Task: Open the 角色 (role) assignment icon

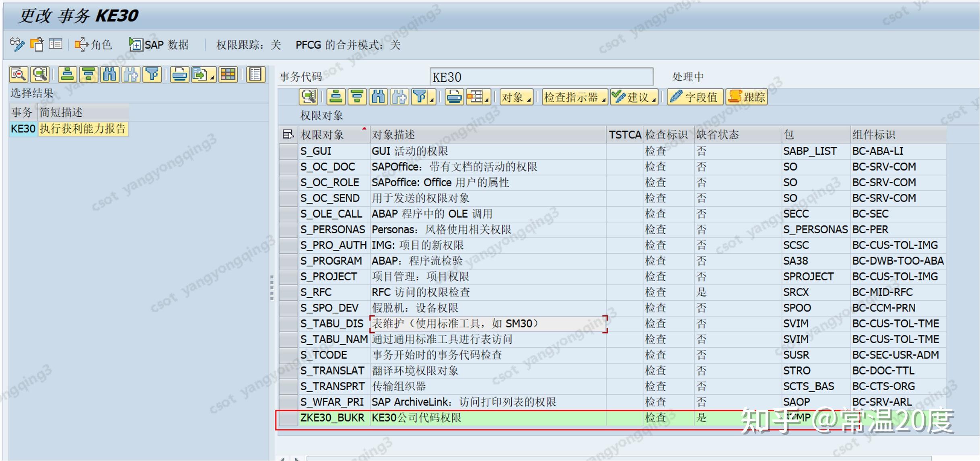Action: coord(86,44)
